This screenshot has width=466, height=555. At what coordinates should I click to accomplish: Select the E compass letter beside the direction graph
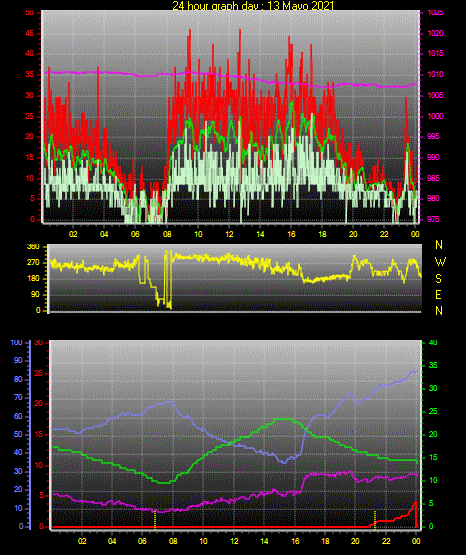(x=438, y=294)
